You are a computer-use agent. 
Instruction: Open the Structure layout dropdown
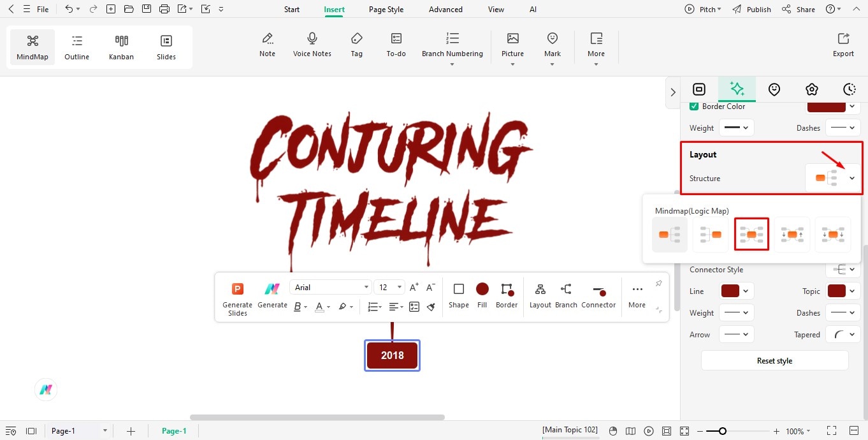pos(832,179)
